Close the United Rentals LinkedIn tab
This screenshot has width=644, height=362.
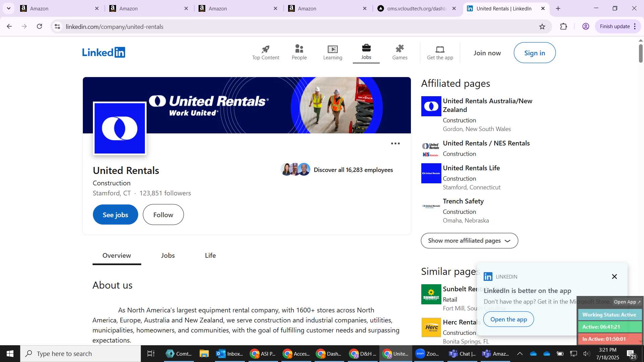point(543,8)
